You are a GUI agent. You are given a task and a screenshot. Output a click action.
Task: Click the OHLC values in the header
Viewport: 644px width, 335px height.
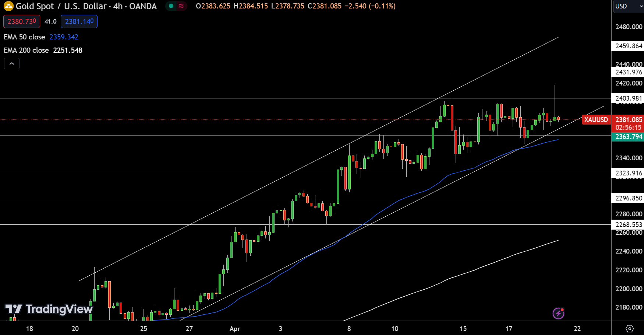[x=276, y=6]
